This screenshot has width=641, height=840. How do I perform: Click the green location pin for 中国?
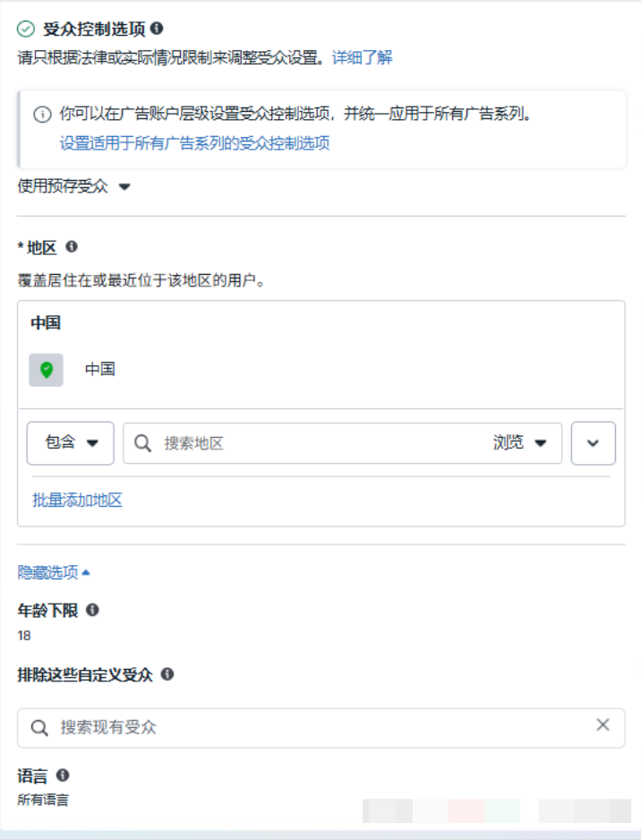click(x=47, y=369)
